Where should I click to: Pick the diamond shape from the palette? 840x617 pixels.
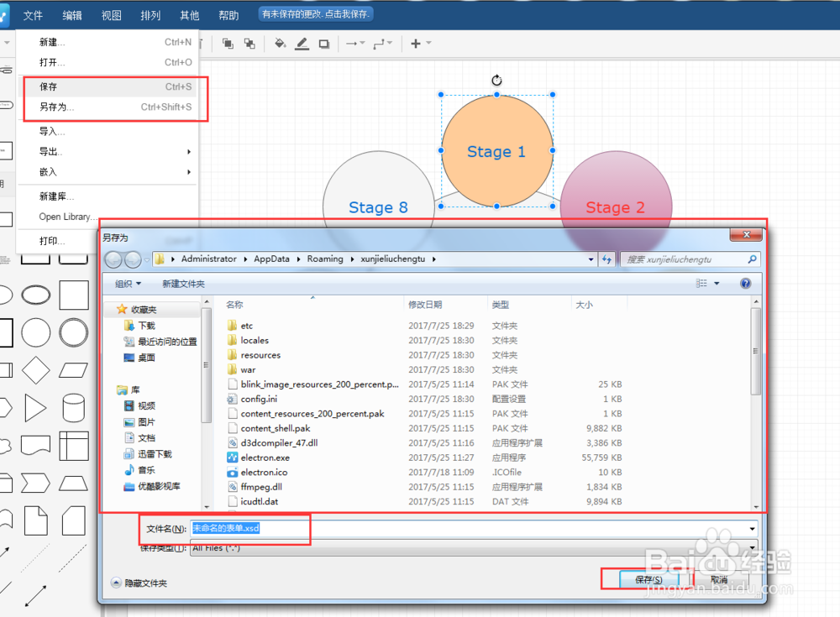[36, 370]
